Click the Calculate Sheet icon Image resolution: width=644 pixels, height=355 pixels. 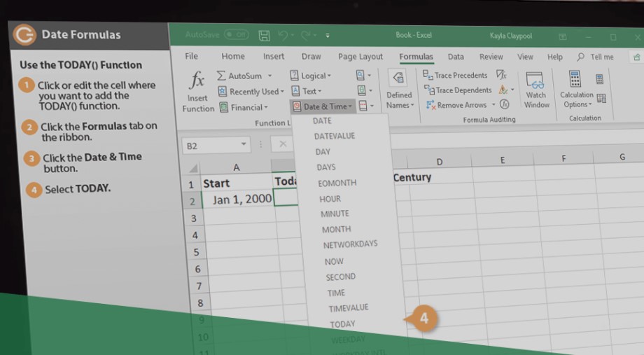[x=601, y=98]
